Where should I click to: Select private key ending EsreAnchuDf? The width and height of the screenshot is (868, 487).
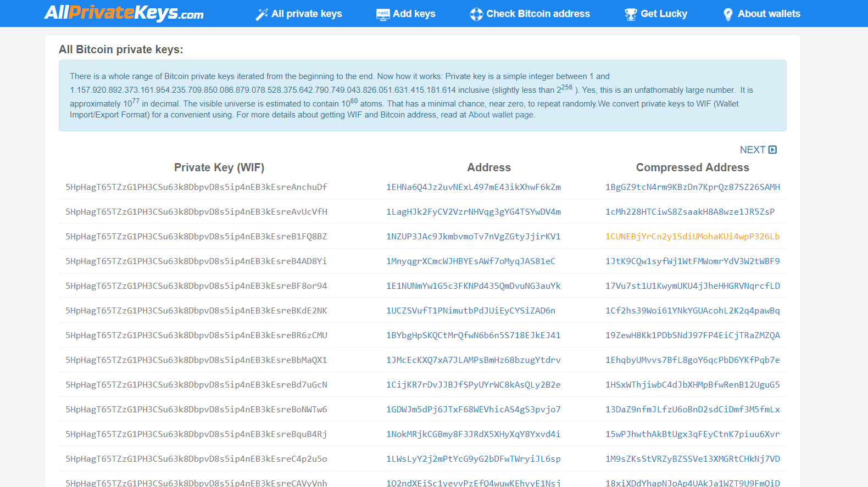pyautogui.click(x=196, y=187)
